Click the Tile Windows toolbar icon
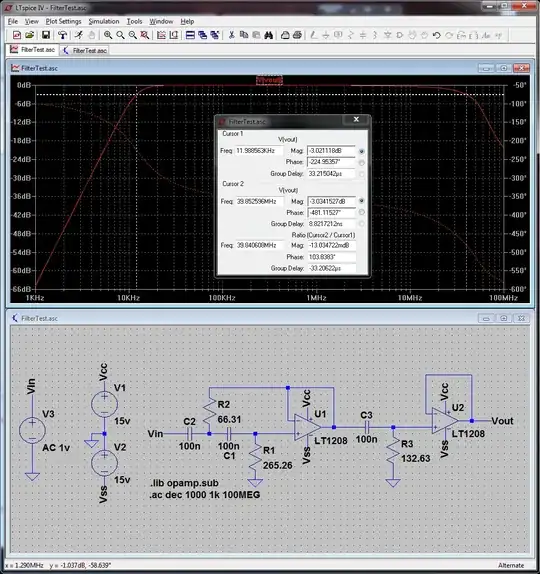540x574 pixels. click(190, 35)
